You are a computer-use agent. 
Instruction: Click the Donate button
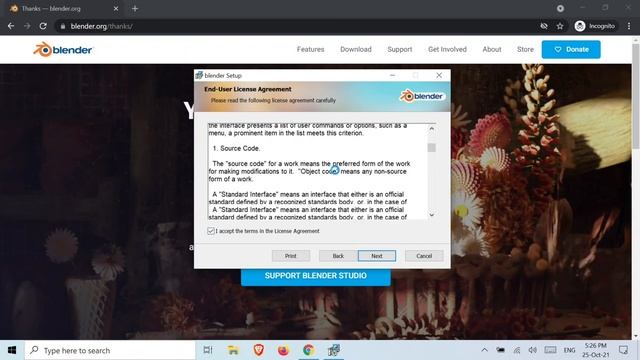(x=571, y=49)
